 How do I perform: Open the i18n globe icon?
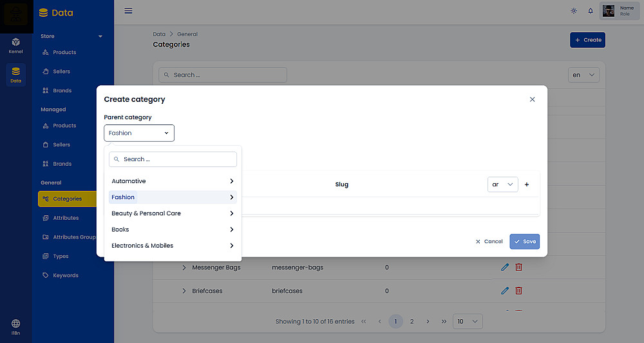pos(16,326)
